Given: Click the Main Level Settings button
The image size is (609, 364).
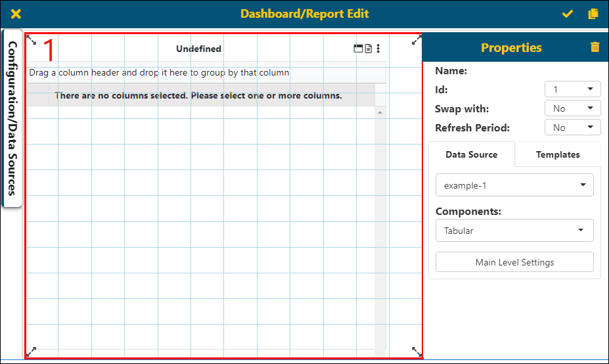Looking at the screenshot, I should tap(514, 262).
